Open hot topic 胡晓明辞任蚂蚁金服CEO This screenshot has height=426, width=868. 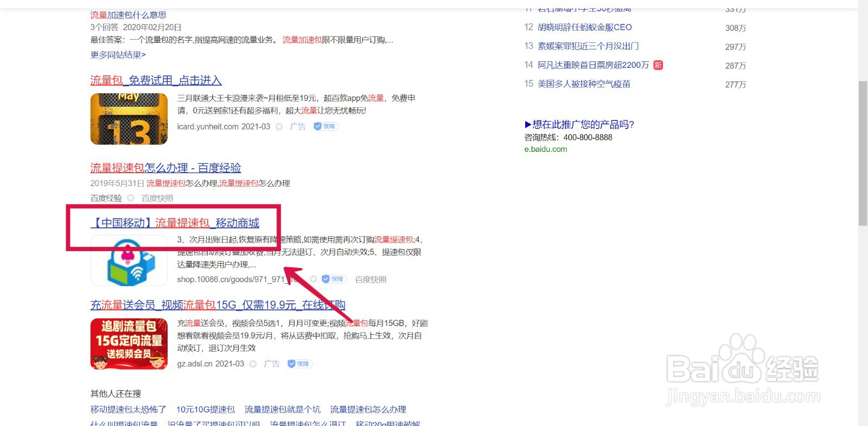[585, 27]
